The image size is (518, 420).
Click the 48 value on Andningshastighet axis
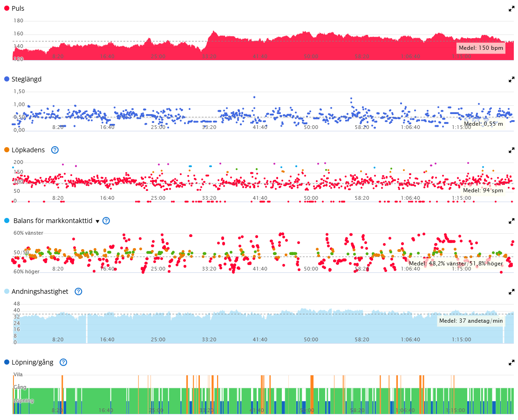click(x=16, y=304)
